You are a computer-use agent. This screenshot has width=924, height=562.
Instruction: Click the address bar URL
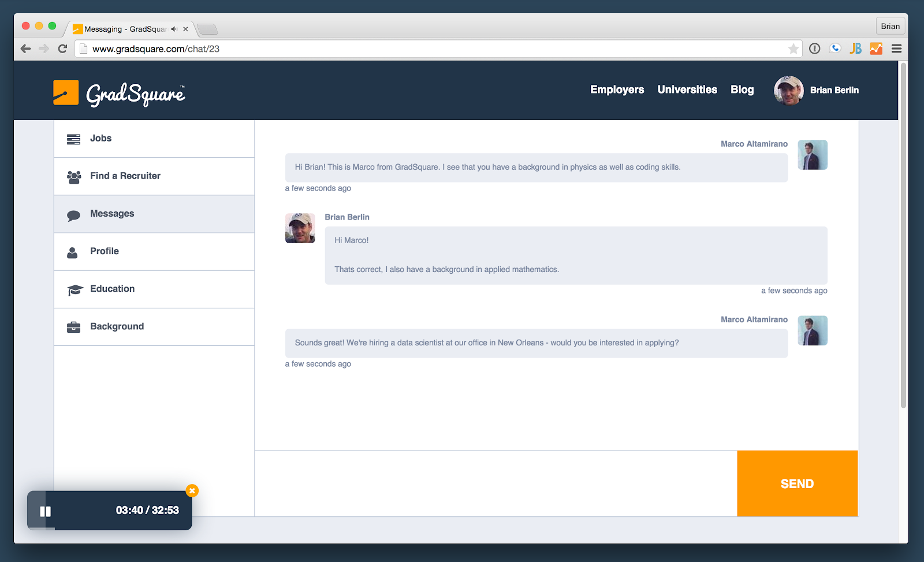point(156,49)
